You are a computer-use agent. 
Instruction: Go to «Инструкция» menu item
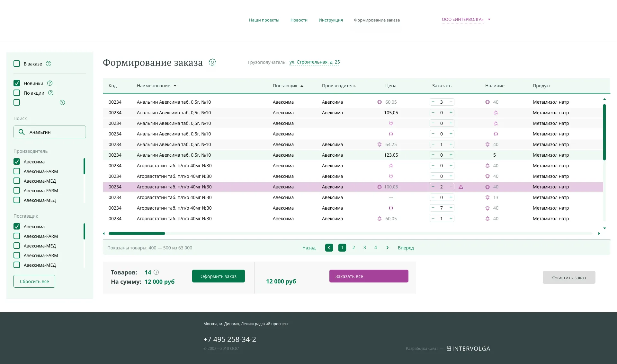click(330, 20)
